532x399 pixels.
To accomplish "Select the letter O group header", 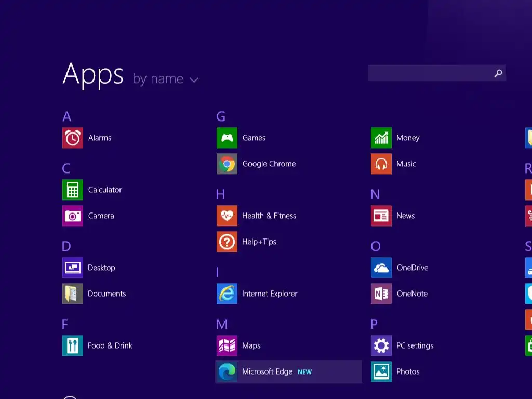I will [376, 246].
